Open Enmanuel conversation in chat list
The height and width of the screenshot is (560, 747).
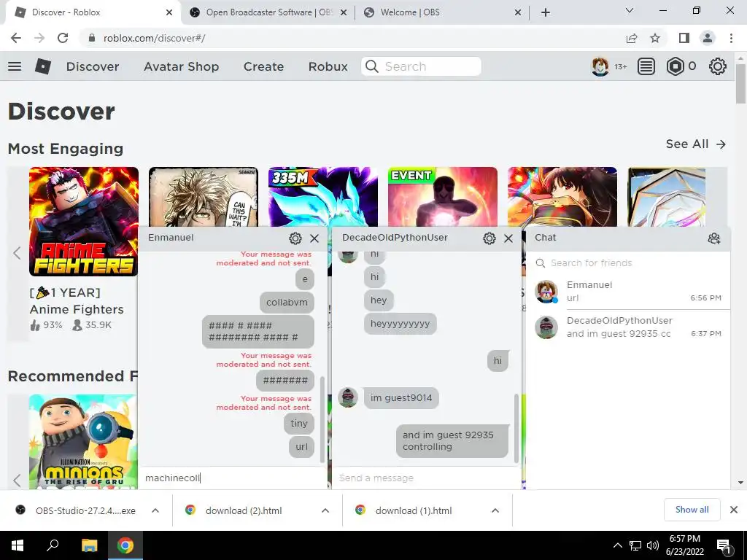[x=628, y=292]
